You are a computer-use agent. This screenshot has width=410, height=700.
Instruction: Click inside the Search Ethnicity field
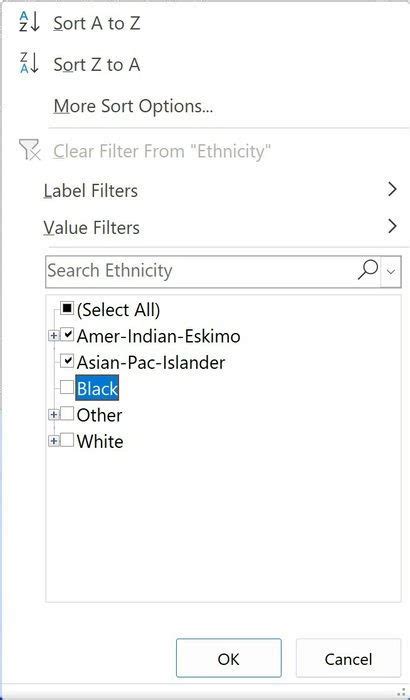tap(201, 271)
